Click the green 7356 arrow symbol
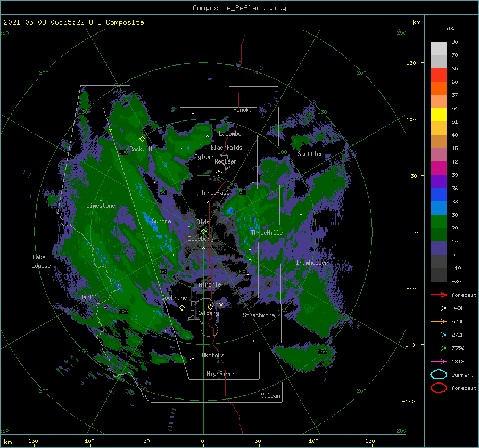This screenshot has height=448, width=479. pos(439,348)
